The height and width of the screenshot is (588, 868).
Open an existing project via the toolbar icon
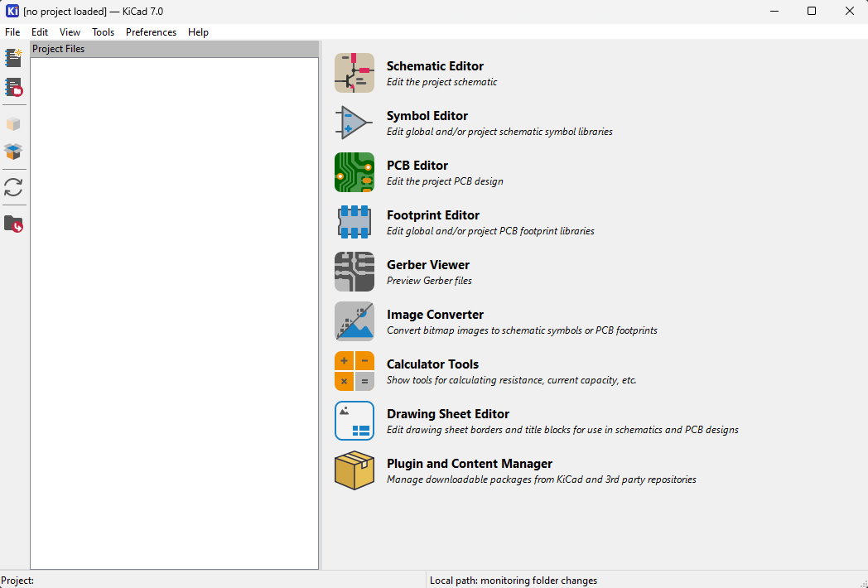point(13,88)
